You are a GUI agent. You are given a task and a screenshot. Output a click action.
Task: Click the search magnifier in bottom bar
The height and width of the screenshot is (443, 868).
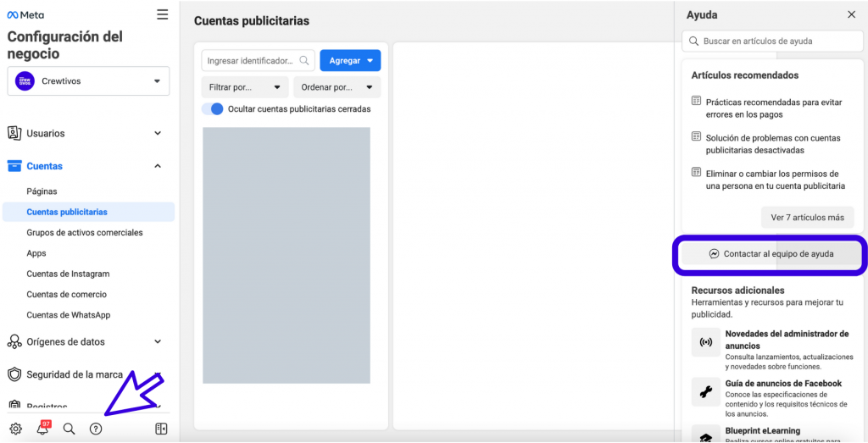click(x=70, y=429)
